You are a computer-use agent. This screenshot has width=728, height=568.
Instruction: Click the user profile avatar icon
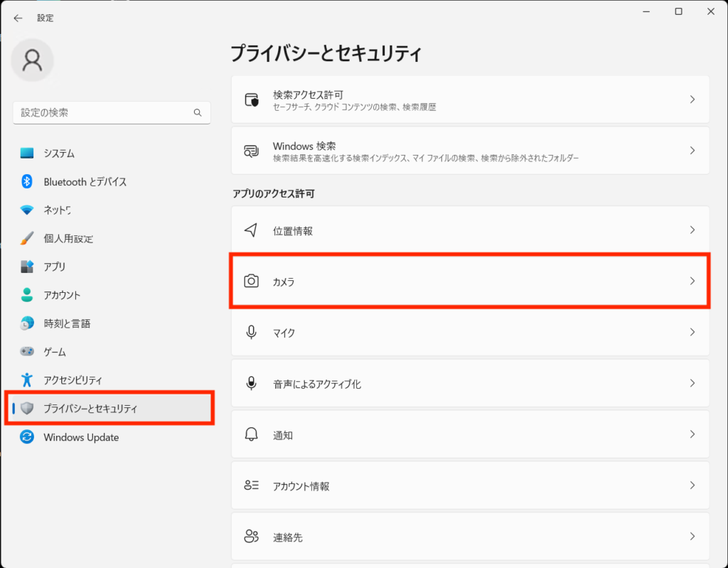tap(32, 60)
